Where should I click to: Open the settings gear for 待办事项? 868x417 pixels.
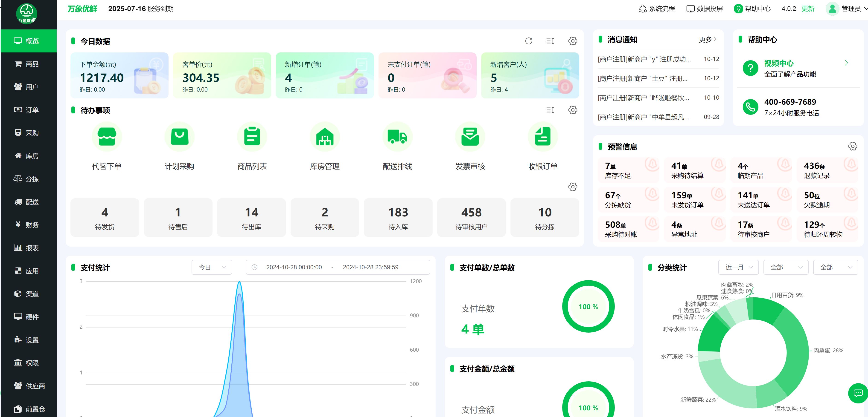pyautogui.click(x=573, y=110)
